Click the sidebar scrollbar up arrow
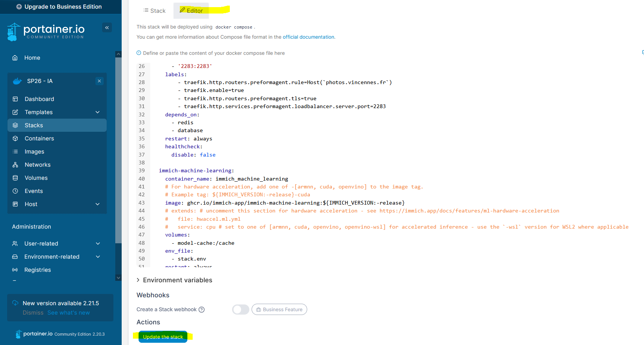The width and height of the screenshot is (644, 345). click(118, 54)
